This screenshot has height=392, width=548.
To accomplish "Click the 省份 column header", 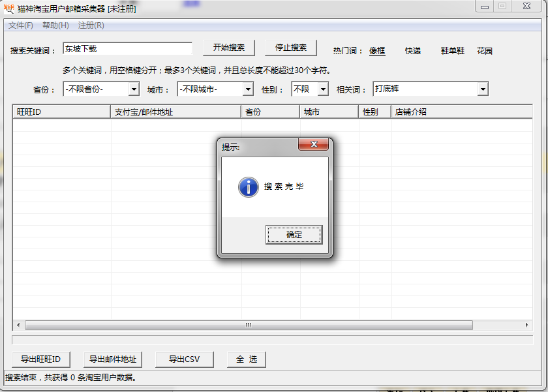I will click(x=271, y=112).
